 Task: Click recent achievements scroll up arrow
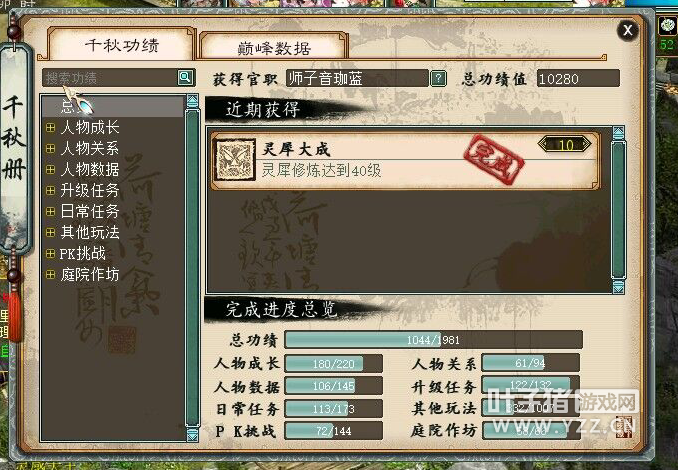[619, 133]
